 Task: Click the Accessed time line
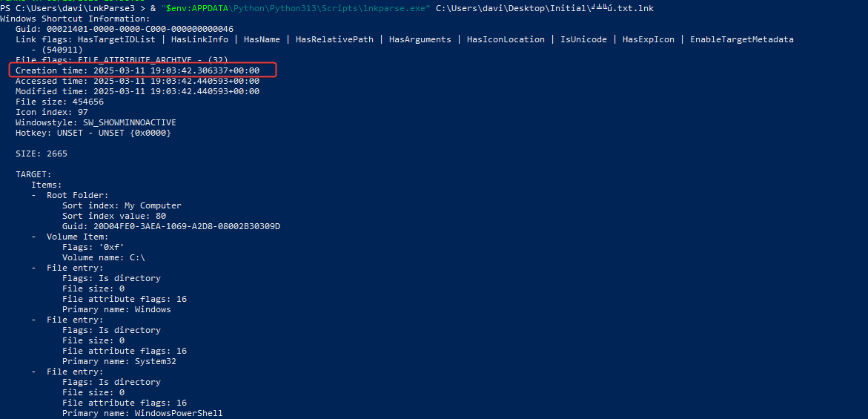(137, 81)
